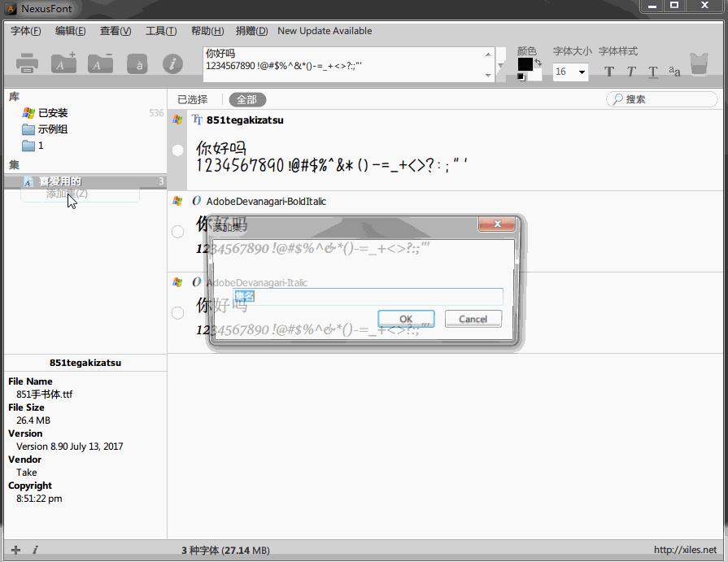728x562 pixels.
Task: Open font properties info toolbar icon
Action: 172,64
